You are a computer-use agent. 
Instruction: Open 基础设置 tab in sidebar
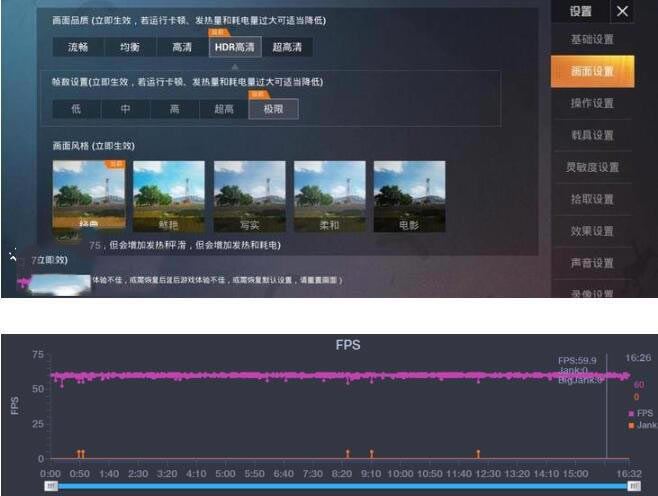[592, 39]
